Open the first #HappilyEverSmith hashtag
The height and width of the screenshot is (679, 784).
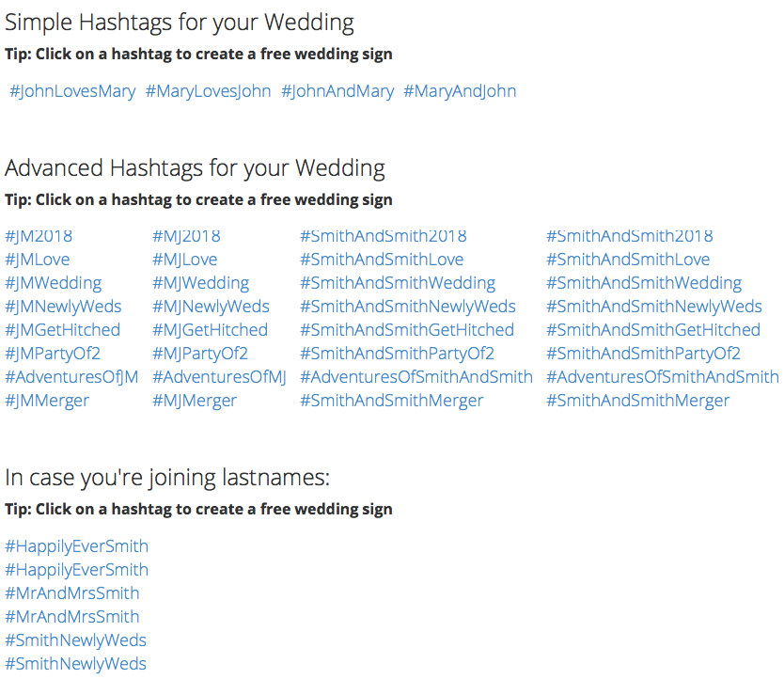pyautogui.click(x=76, y=546)
